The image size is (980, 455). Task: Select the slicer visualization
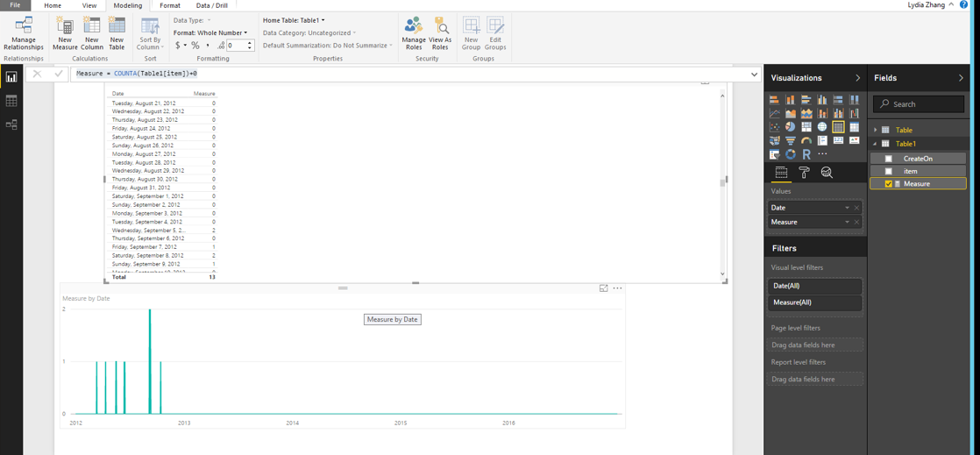click(x=774, y=153)
